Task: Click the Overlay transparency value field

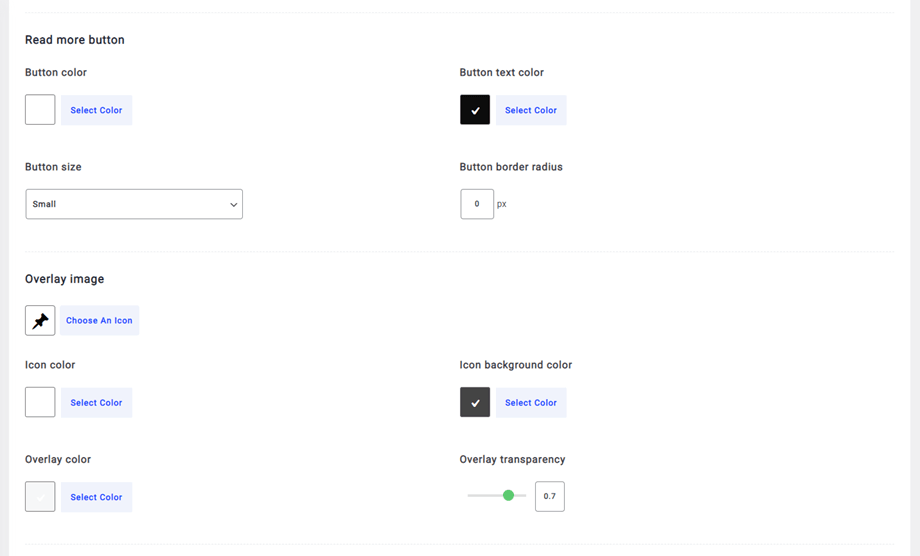Action: 550,496
